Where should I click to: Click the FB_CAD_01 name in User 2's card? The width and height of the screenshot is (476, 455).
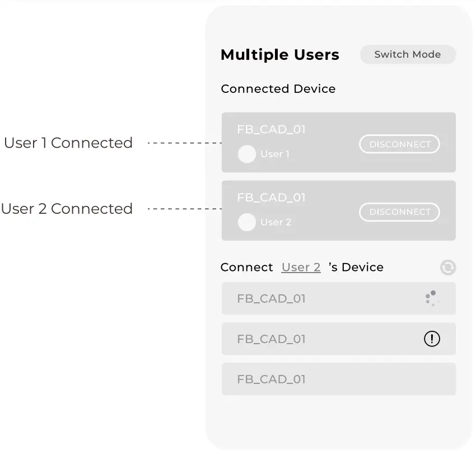point(271,197)
